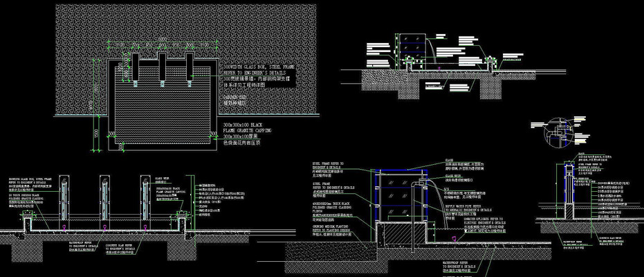Click the "GARDEN BED" text label
This screenshot has width=644, height=277.
pos(235,97)
